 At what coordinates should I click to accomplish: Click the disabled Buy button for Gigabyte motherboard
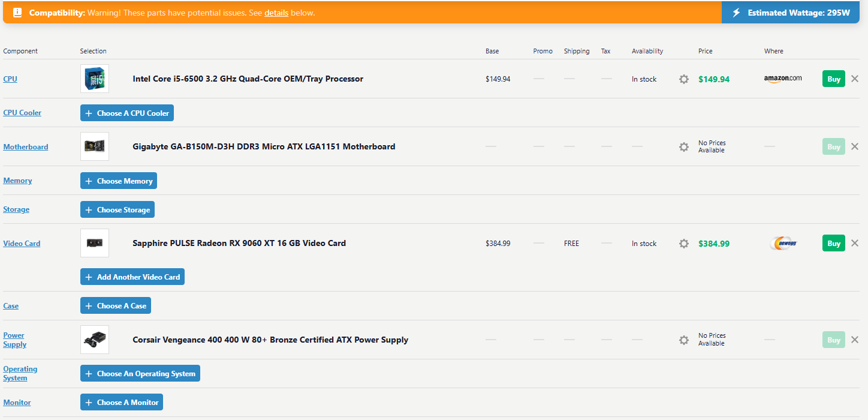click(834, 146)
